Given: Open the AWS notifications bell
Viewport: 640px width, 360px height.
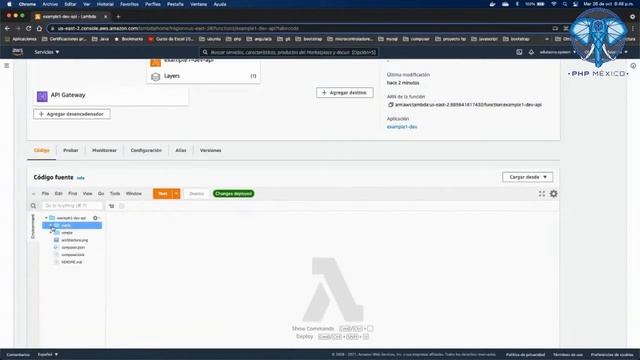Looking at the screenshot, I should [531, 52].
